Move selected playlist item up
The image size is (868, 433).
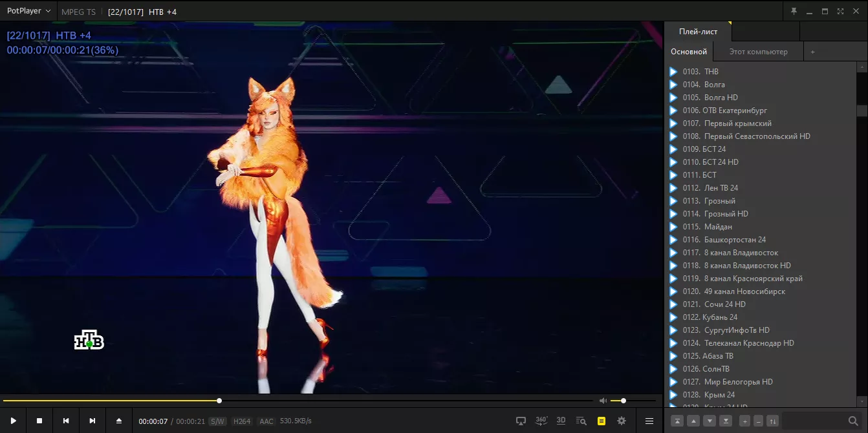[x=693, y=421]
